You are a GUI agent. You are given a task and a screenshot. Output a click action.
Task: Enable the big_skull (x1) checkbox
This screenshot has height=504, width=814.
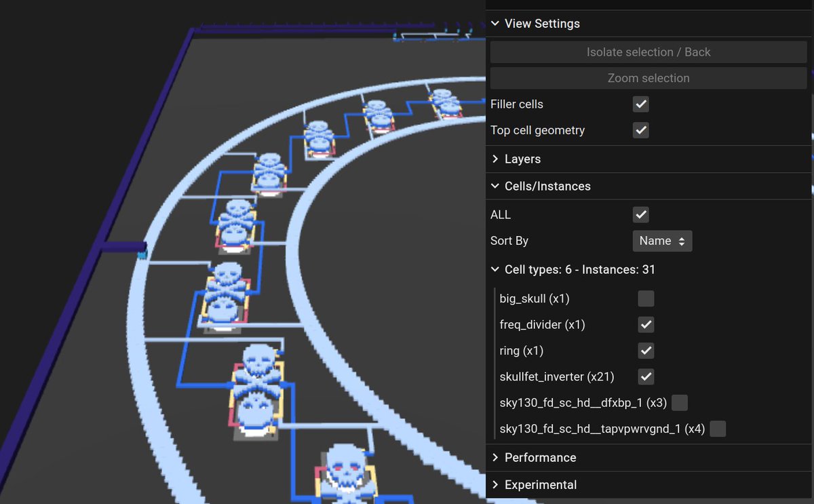pos(646,298)
